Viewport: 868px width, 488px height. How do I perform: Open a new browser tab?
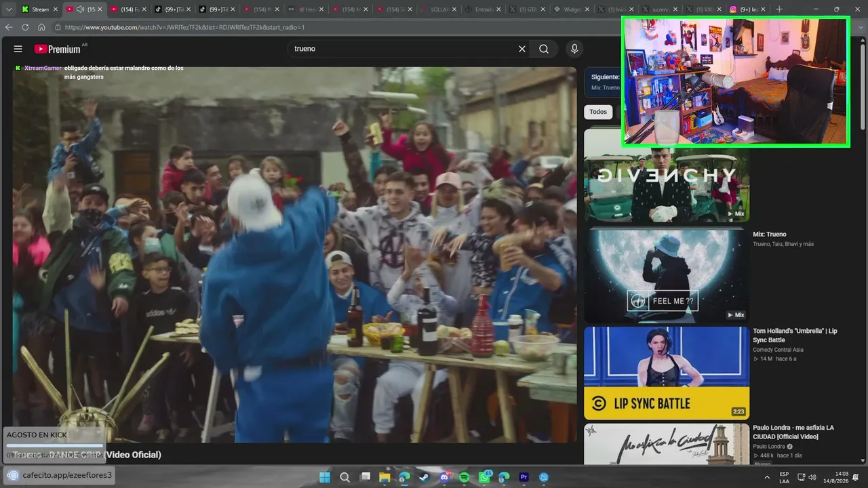[x=779, y=9]
